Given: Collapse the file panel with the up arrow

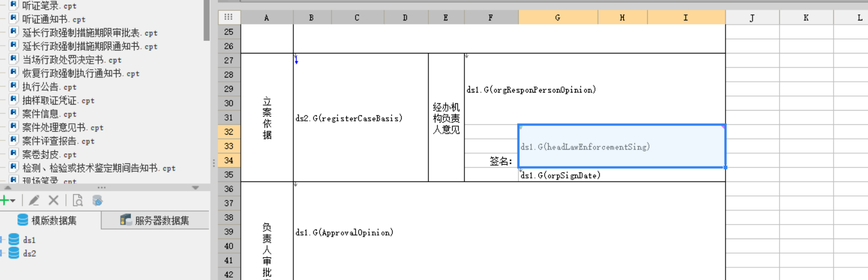Looking at the screenshot, I should coord(8,187).
